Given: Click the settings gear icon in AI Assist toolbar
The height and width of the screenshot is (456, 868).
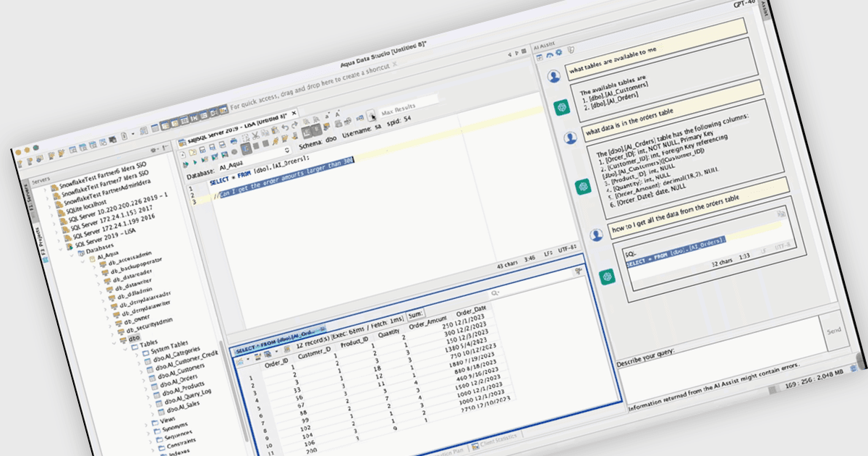Looking at the screenshot, I should (x=558, y=53).
